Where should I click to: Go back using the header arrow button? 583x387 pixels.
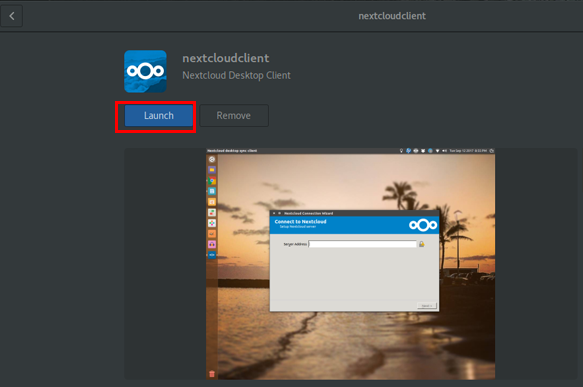tap(12, 16)
